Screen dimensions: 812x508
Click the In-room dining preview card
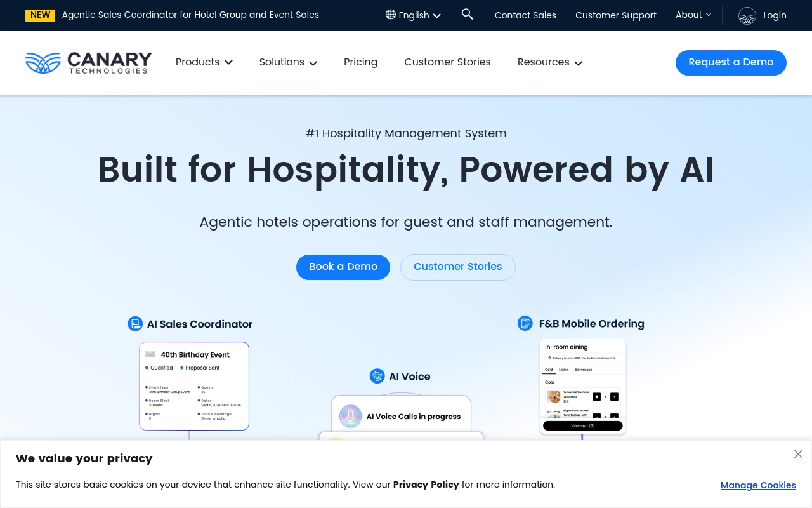click(583, 386)
